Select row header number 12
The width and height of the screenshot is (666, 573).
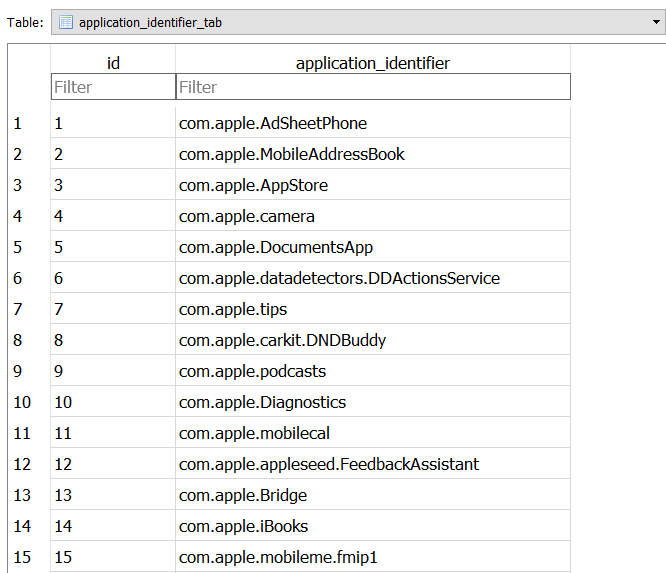[29, 464]
